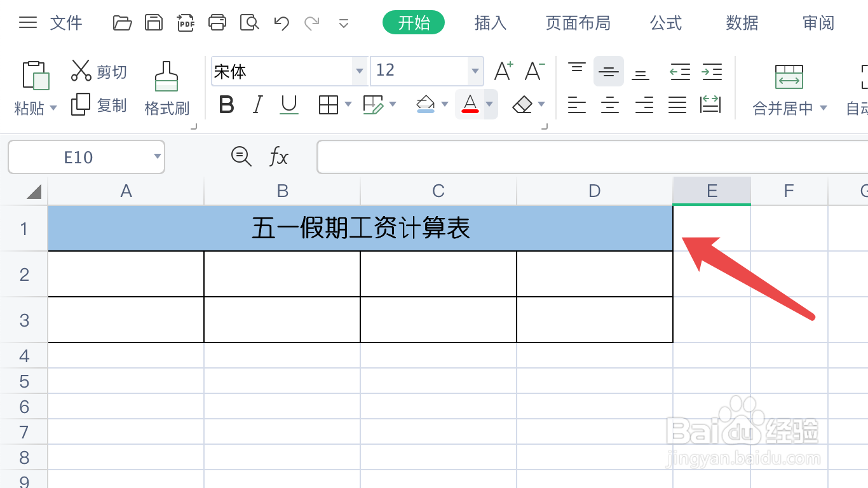Switch to the 插入 ribbon tab
Viewport: 868px width, 488px height.
click(x=490, y=22)
